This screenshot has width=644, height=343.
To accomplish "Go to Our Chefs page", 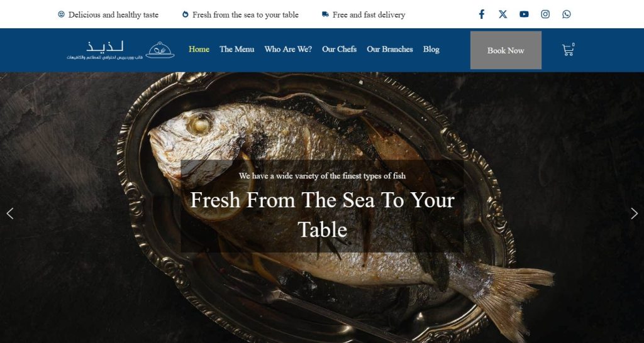I will [339, 49].
